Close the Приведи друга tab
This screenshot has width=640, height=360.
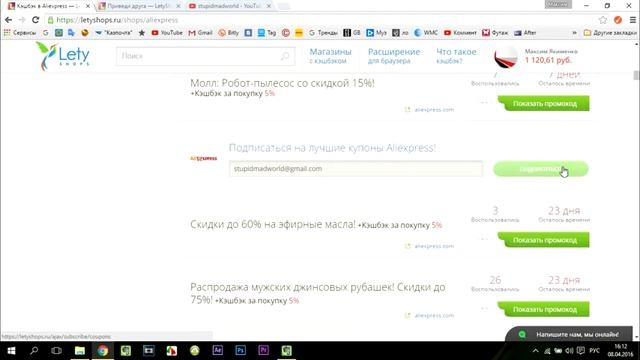pos(178,6)
